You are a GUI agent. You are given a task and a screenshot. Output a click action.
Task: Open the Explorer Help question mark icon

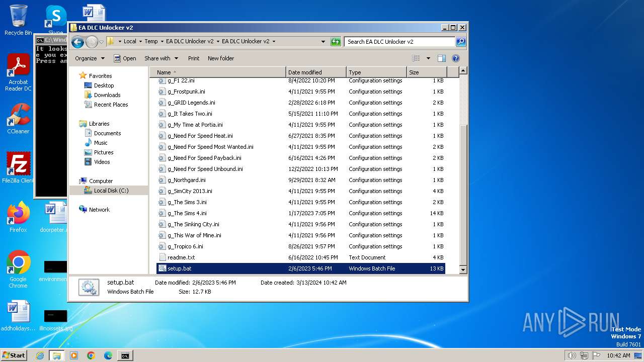[455, 58]
